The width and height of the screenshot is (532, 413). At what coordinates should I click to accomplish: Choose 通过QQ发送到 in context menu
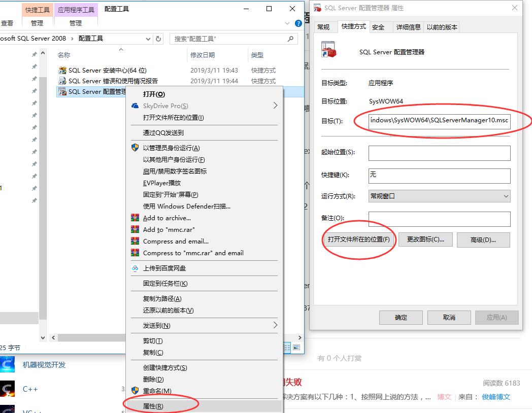(163, 132)
